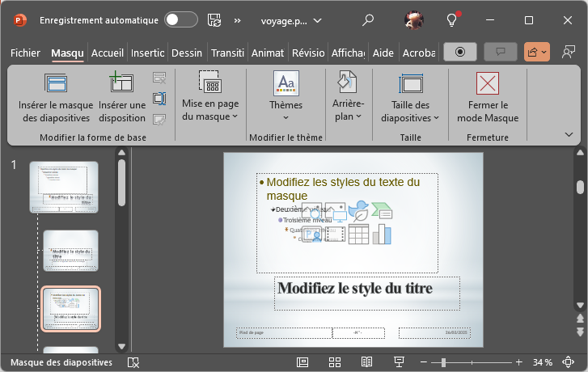This screenshot has height=372, width=588.
Task: Click the lightbulb ideas icon
Action: (452, 20)
